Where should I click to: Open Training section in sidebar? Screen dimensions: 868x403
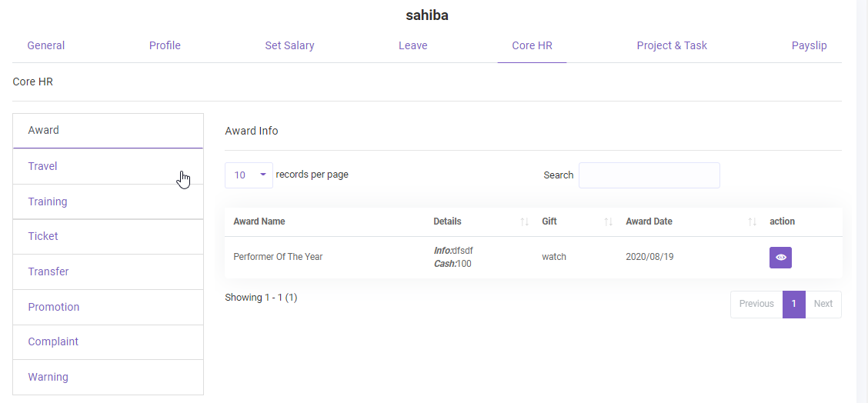tap(48, 201)
